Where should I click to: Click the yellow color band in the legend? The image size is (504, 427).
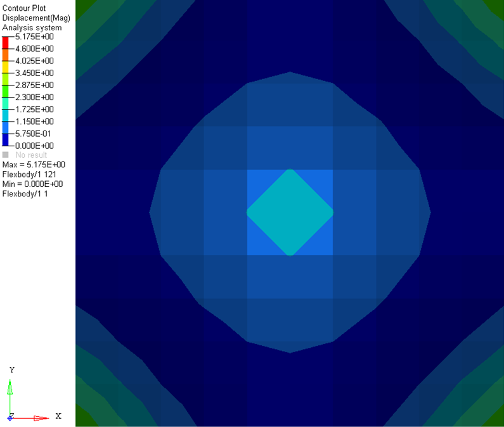point(6,67)
